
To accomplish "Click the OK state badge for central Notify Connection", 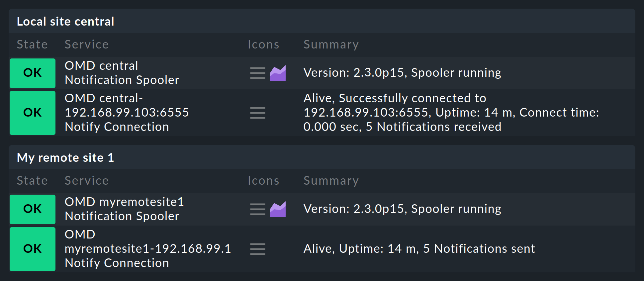I will (32, 113).
